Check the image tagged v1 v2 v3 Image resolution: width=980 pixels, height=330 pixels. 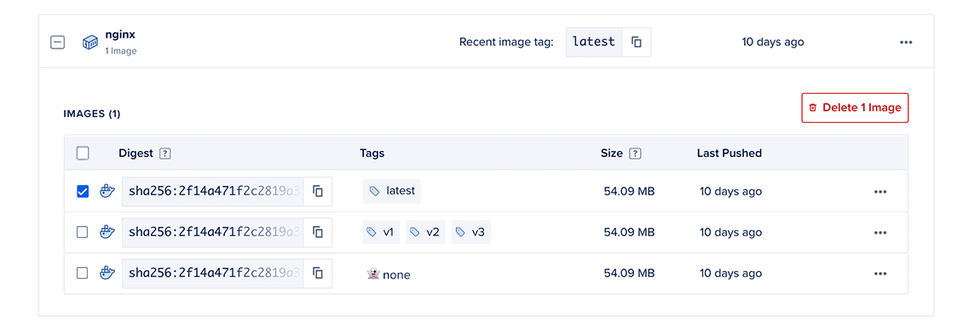[83, 232]
